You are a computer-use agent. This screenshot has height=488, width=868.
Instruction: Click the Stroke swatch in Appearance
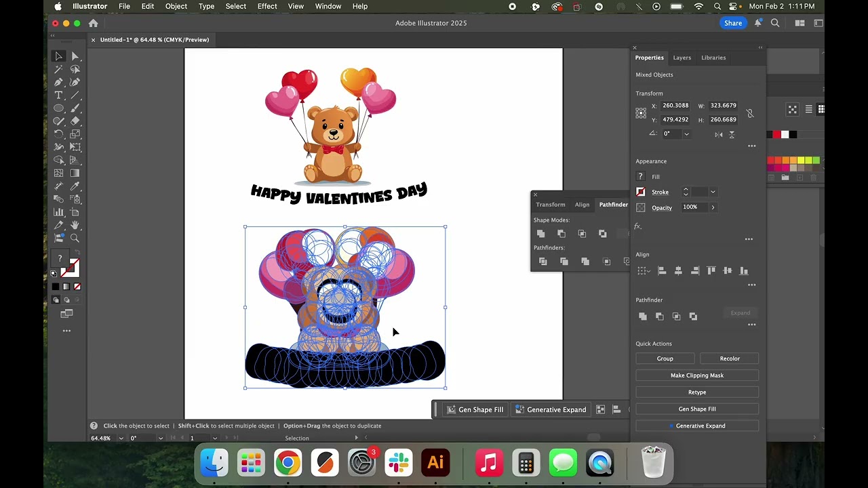pyautogui.click(x=640, y=192)
